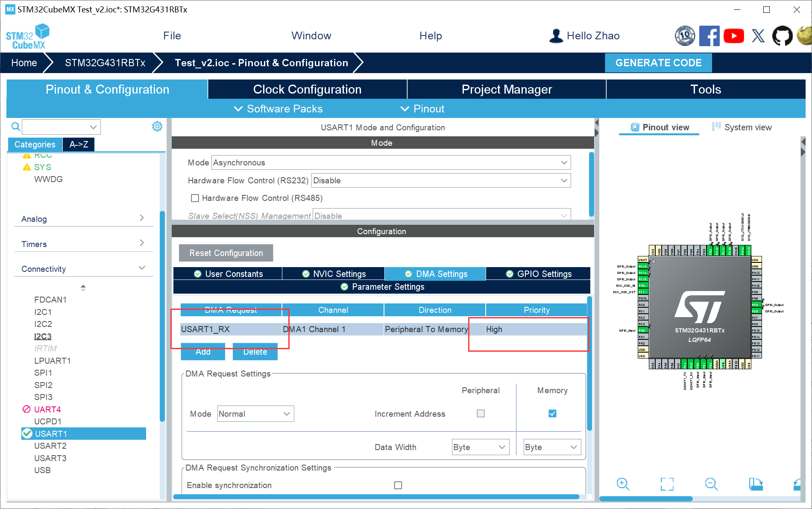Click the GENERATE CODE button
The width and height of the screenshot is (812, 509).
(x=658, y=63)
